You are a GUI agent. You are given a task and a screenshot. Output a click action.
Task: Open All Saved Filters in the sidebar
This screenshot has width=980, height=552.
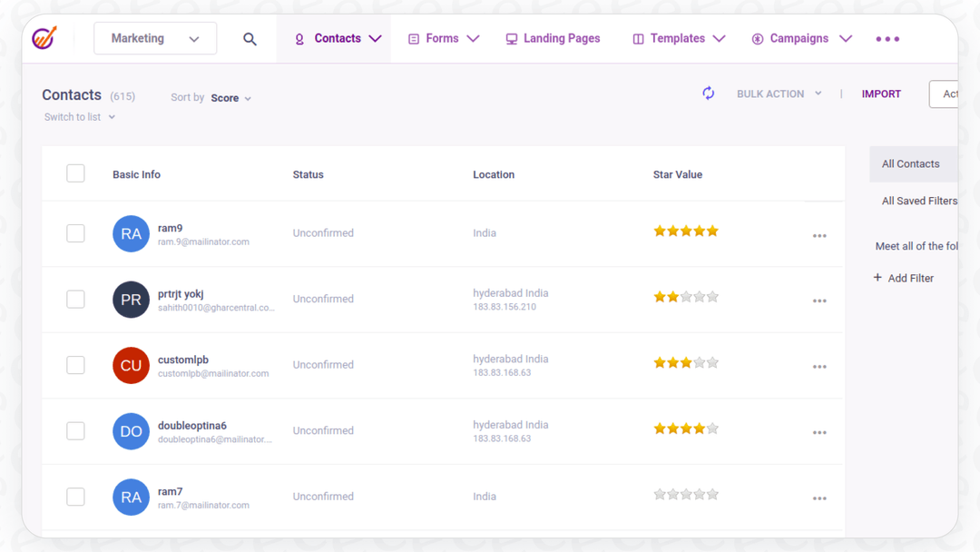919,201
